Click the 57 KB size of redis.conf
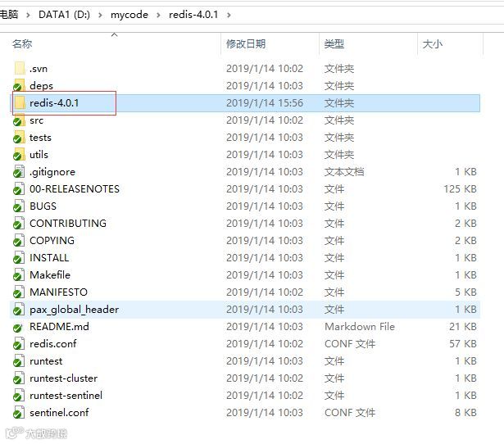This screenshot has height=444, width=504. (x=463, y=344)
